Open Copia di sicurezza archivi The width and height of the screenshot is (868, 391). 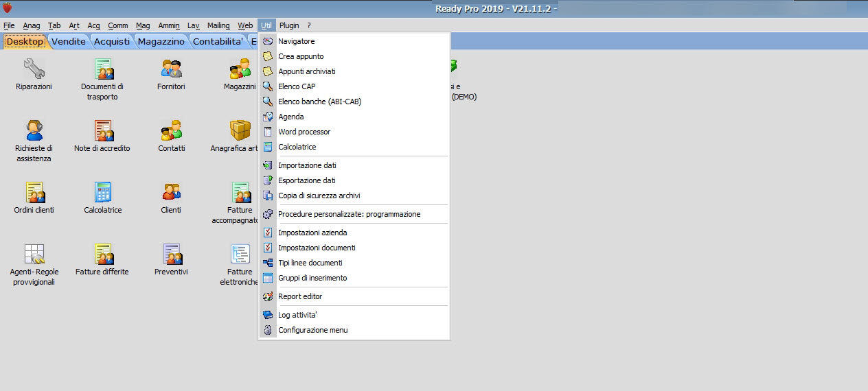click(354, 195)
